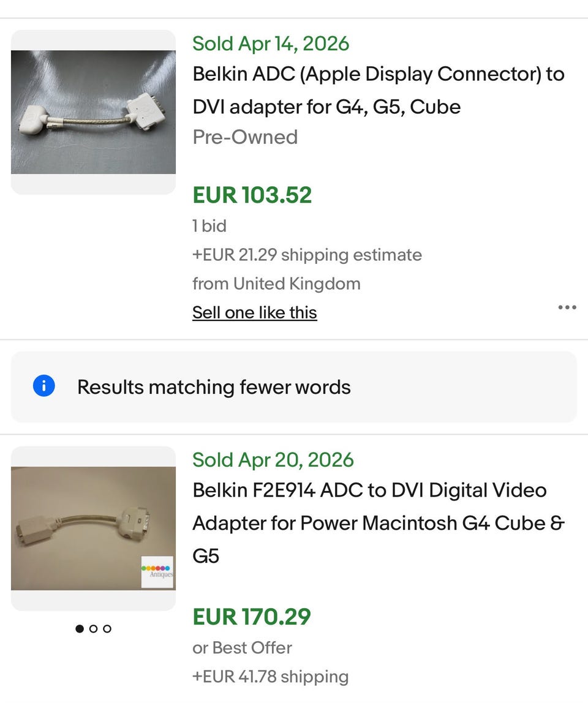View first listing's adapter photo thumbnail
588x703 pixels.
[x=93, y=112]
